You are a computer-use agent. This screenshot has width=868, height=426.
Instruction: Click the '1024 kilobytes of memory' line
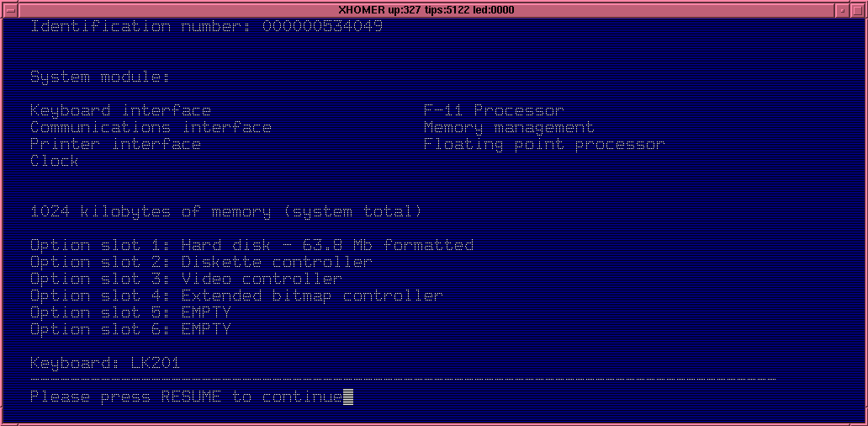(x=225, y=211)
